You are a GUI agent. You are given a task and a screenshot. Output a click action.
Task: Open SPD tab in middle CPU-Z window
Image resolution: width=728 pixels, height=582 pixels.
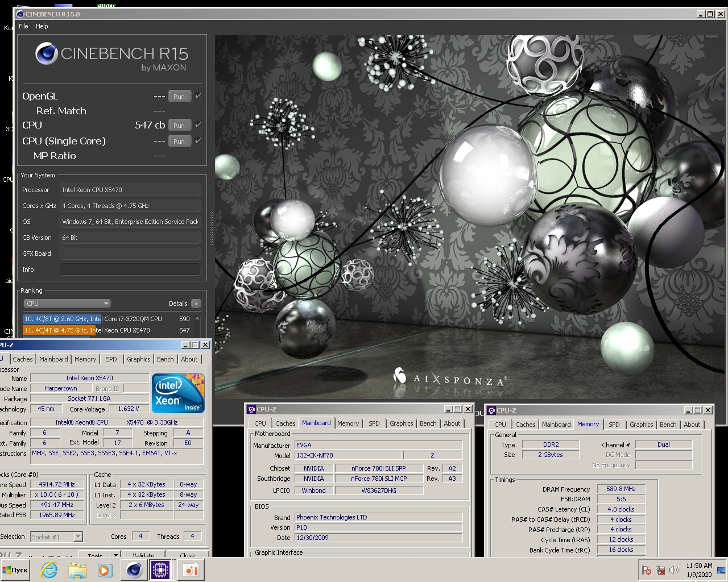point(374,423)
